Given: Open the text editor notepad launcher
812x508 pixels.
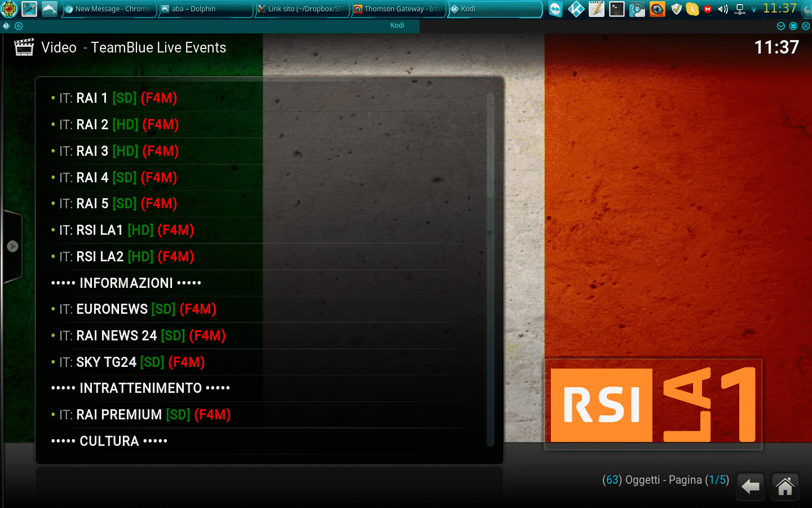Looking at the screenshot, I should [x=596, y=9].
